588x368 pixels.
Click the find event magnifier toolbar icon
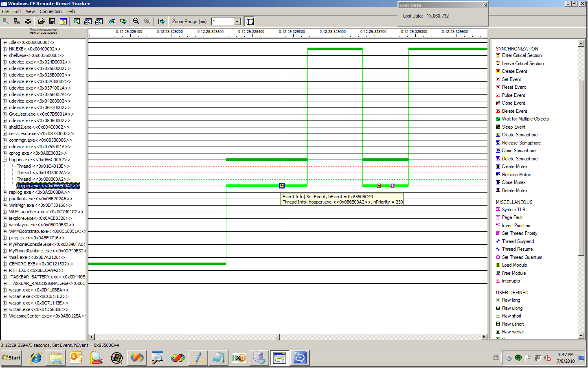pos(77,21)
